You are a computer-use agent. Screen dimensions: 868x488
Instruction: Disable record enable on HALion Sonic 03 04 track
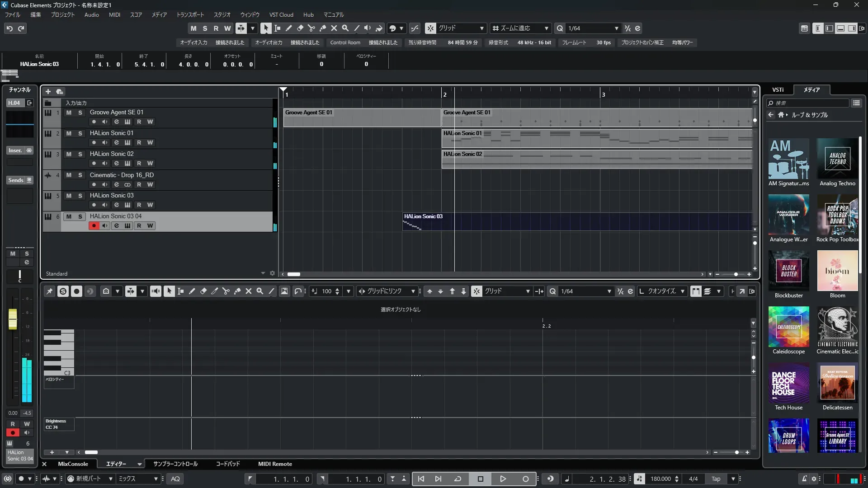[94, 225]
